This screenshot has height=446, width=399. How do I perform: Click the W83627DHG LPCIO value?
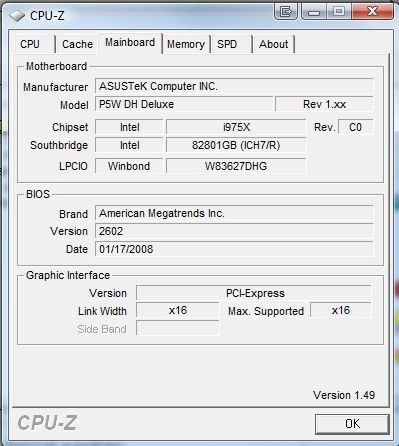pos(236,166)
